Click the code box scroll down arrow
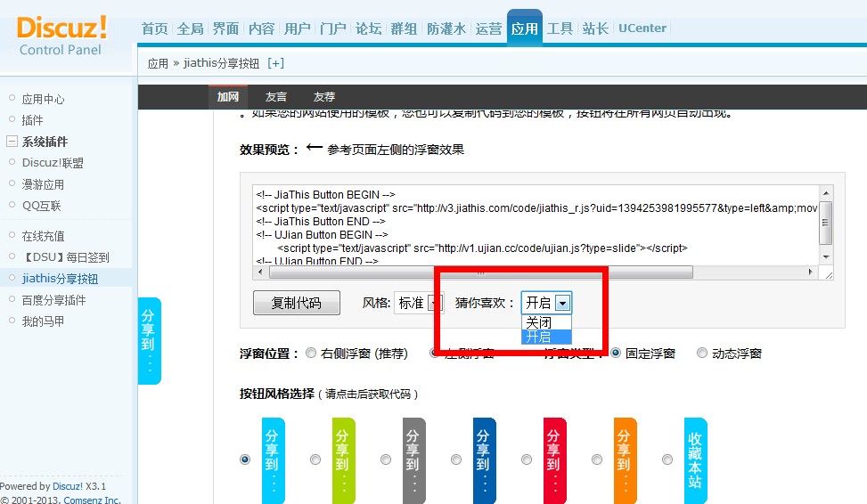Image resolution: width=867 pixels, height=504 pixels. [x=825, y=257]
